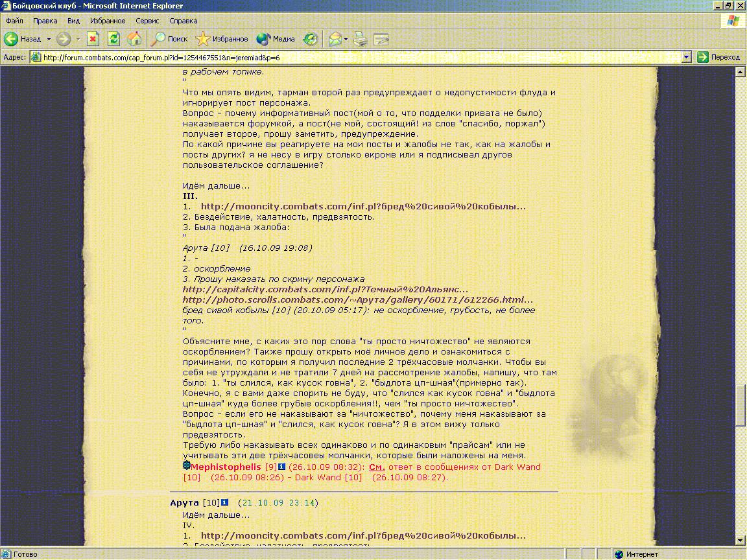This screenshot has width=747, height=560.
Task: Click the address bar URL field
Action: coord(362,58)
